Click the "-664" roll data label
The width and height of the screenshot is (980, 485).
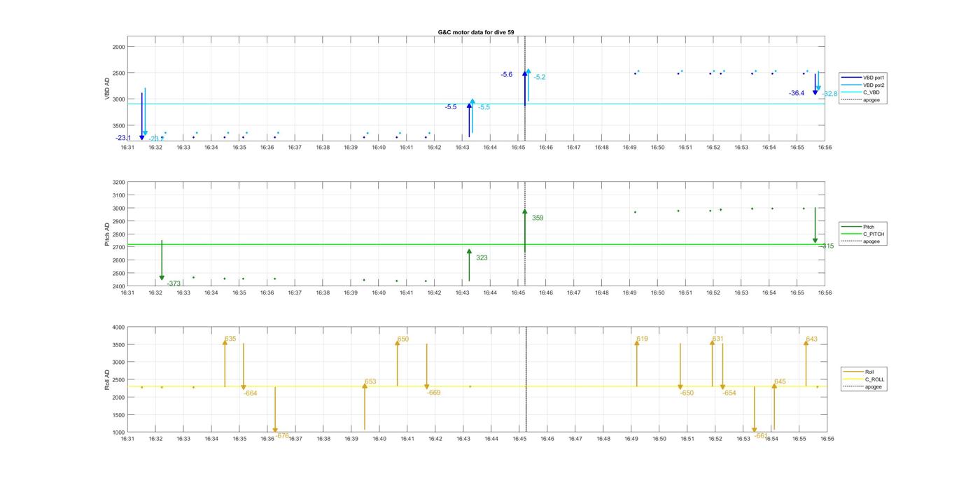click(251, 393)
